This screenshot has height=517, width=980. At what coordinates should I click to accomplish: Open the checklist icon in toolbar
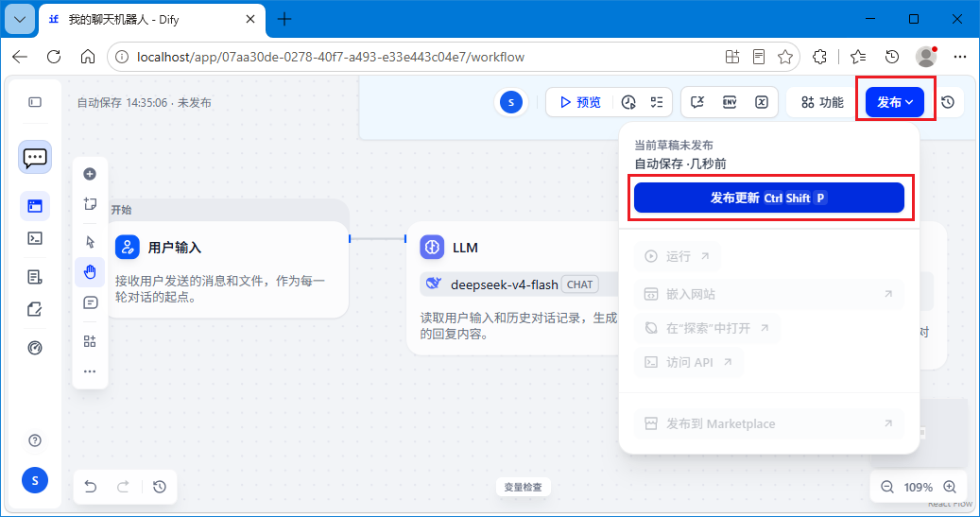pos(657,102)
